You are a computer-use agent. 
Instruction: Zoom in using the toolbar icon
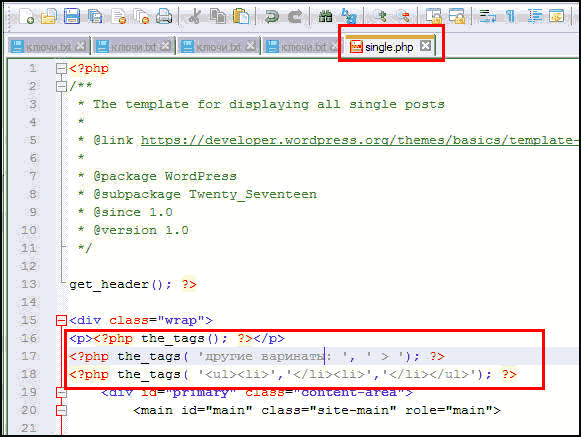[381, 16]
